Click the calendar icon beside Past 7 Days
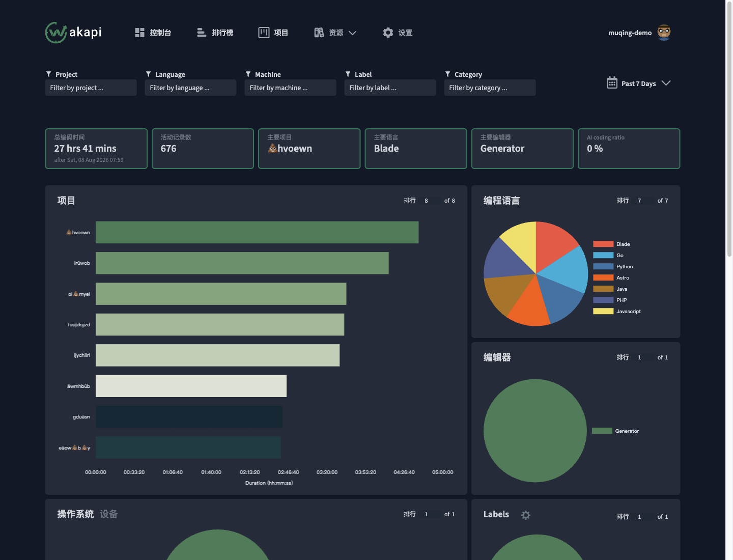The height and width of the screenshot is (560, 733). point(612,83)
